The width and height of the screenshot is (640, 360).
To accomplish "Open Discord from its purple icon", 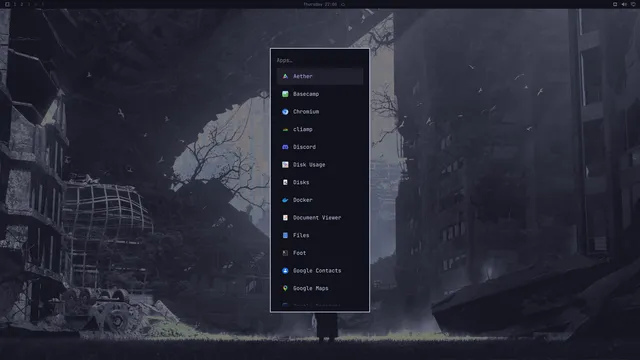I will (285, 147).
